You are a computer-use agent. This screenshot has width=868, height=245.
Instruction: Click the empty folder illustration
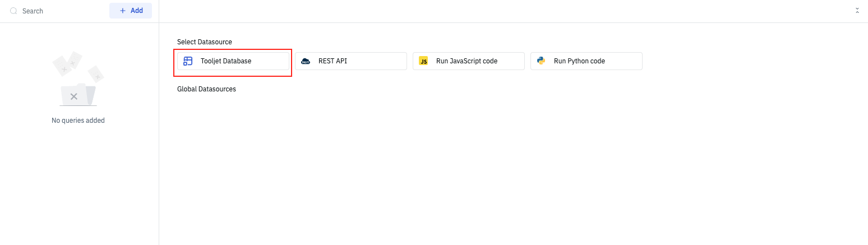[79, 94]
